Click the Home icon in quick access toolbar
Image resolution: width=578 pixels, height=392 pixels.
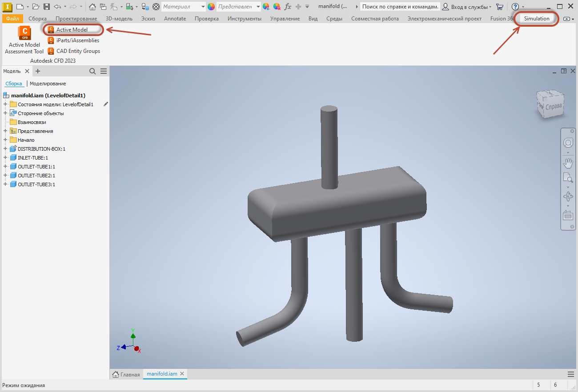[92, 7]
